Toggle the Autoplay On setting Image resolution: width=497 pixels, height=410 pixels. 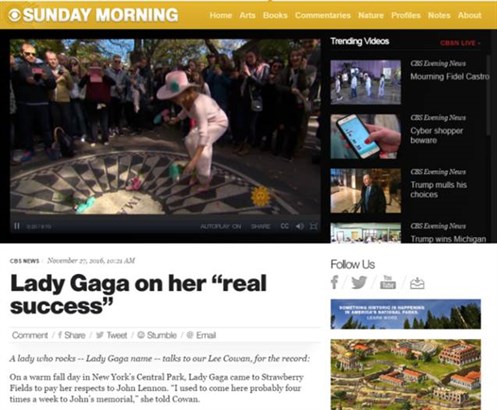point(221,226)
